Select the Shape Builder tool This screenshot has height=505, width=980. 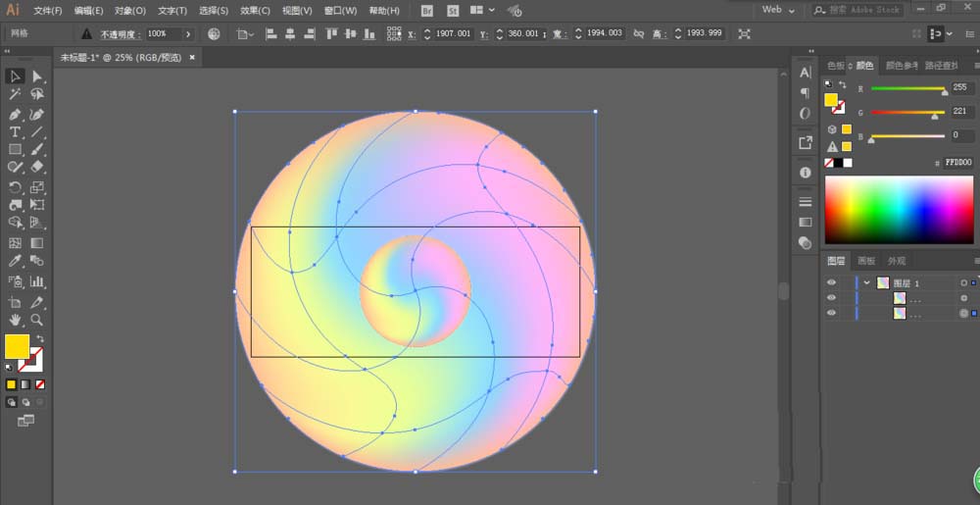coord(15,223)
